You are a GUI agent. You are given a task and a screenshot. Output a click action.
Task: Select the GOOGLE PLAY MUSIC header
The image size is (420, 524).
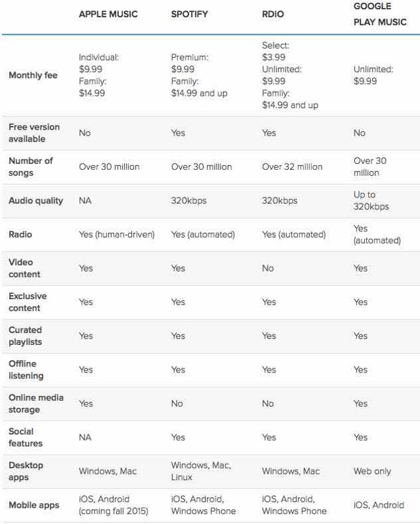point(380,14)
